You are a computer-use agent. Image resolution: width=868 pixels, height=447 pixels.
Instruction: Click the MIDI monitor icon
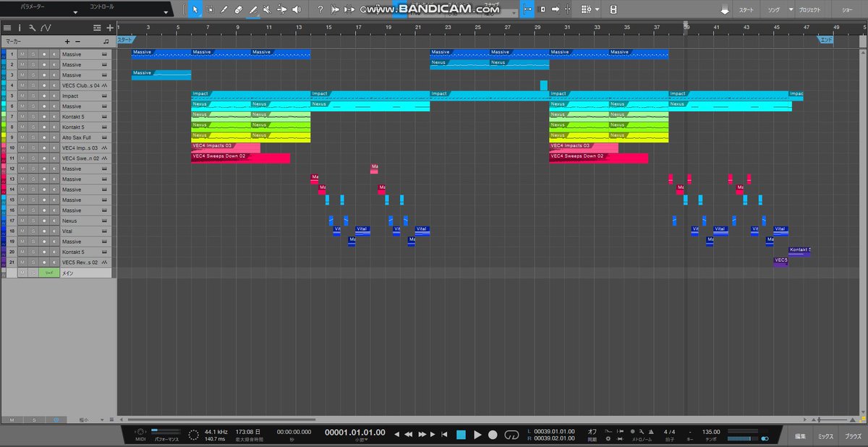(x=140, y=431)
